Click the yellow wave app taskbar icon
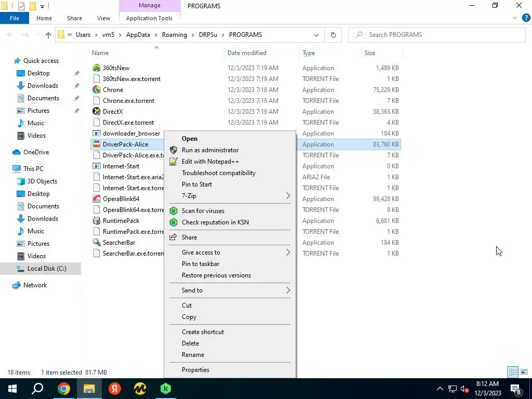 (140, 389)
